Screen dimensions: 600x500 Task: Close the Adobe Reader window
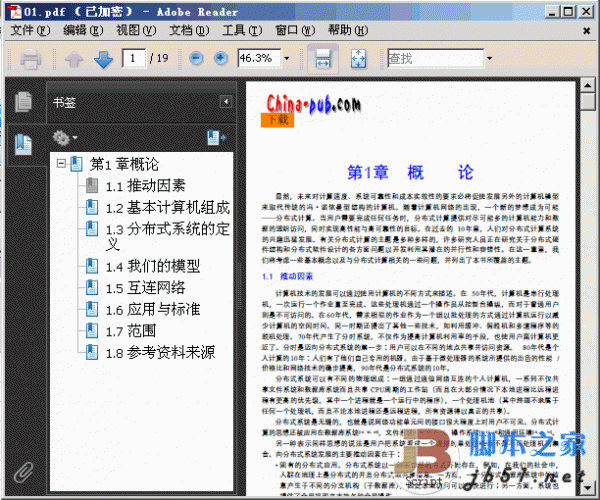[x=586, y=12]
